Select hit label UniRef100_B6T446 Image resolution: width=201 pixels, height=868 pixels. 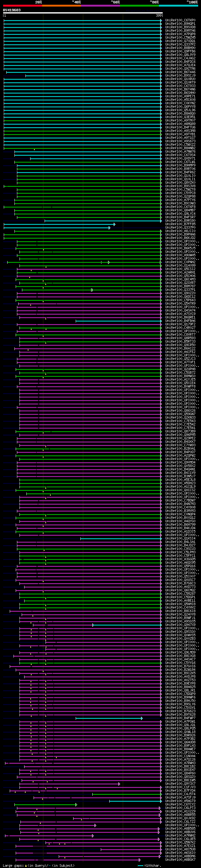click(180, 72)
